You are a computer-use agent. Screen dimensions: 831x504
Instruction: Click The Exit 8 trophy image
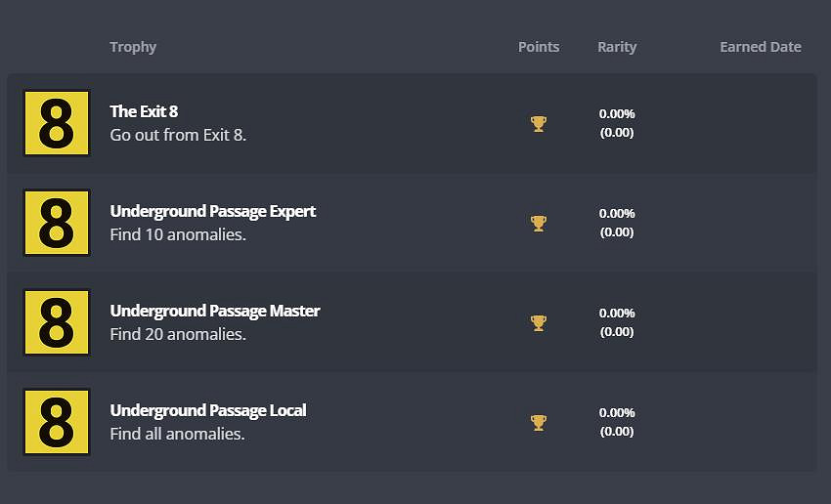[x=56, y=123]
